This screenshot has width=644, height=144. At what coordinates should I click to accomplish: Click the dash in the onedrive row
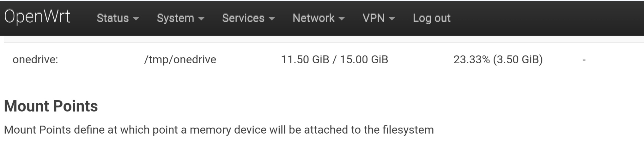(584, 60)
